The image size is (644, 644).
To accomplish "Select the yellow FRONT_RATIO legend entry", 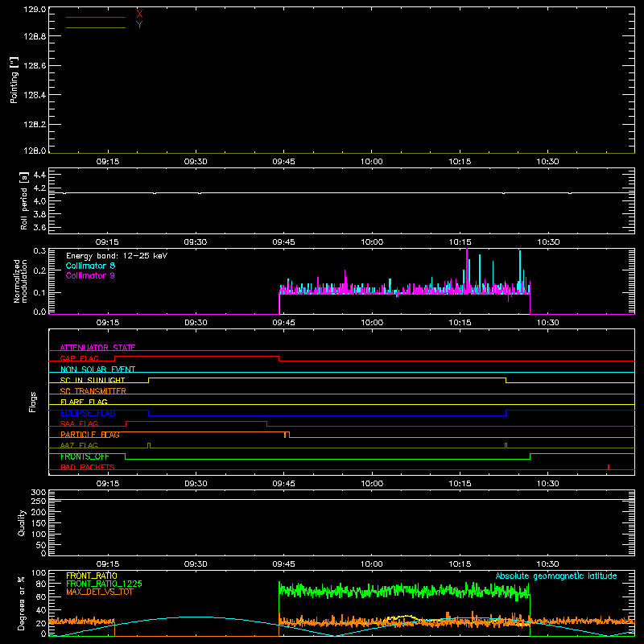I will 92,576.
